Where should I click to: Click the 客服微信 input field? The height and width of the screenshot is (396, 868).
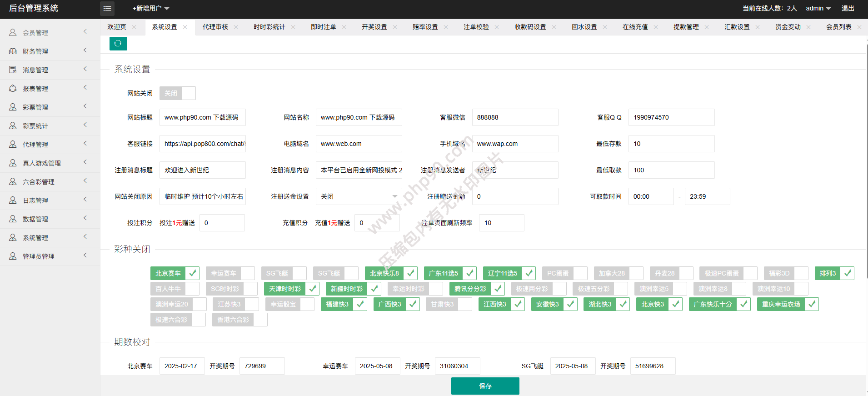[515, 117]
